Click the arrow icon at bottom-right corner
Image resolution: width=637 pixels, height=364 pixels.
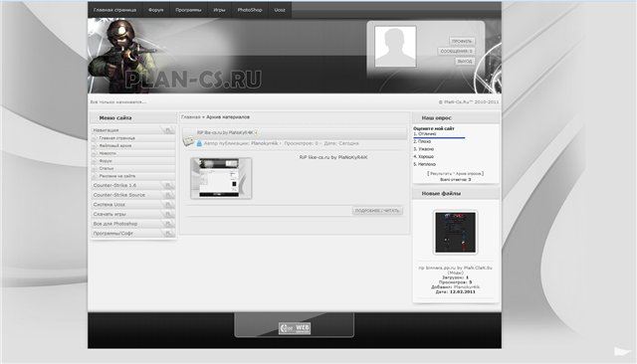point(622,351)
